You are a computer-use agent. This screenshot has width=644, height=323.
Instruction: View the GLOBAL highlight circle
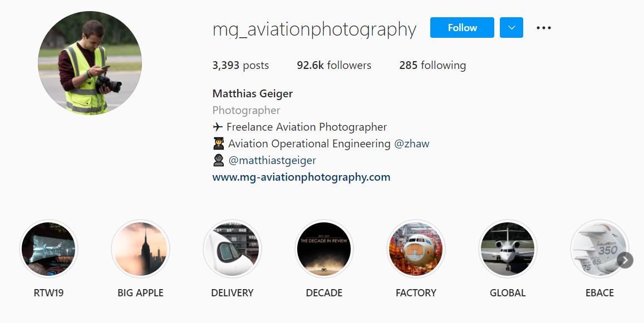(508, 249)
